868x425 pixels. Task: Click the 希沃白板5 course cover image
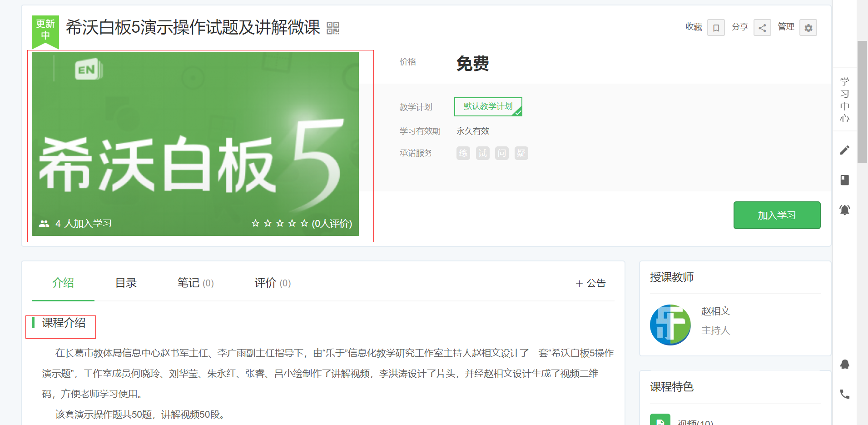tap(195, 144)
